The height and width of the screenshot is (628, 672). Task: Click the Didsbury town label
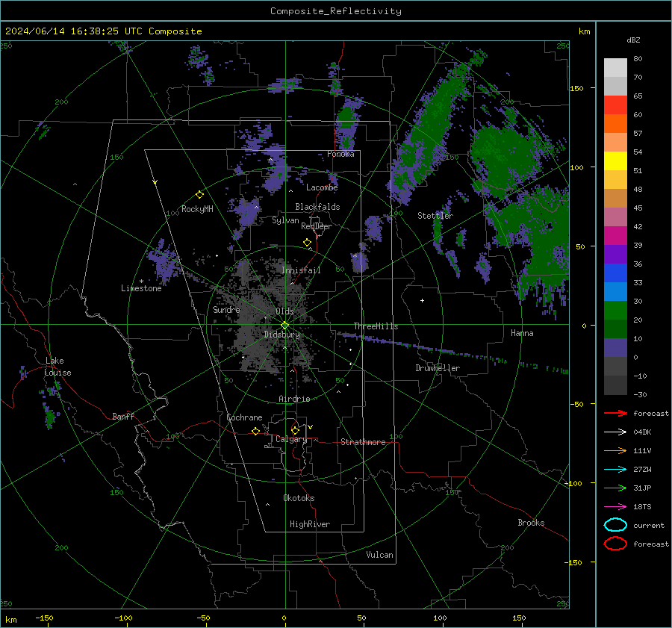(281, 335)
